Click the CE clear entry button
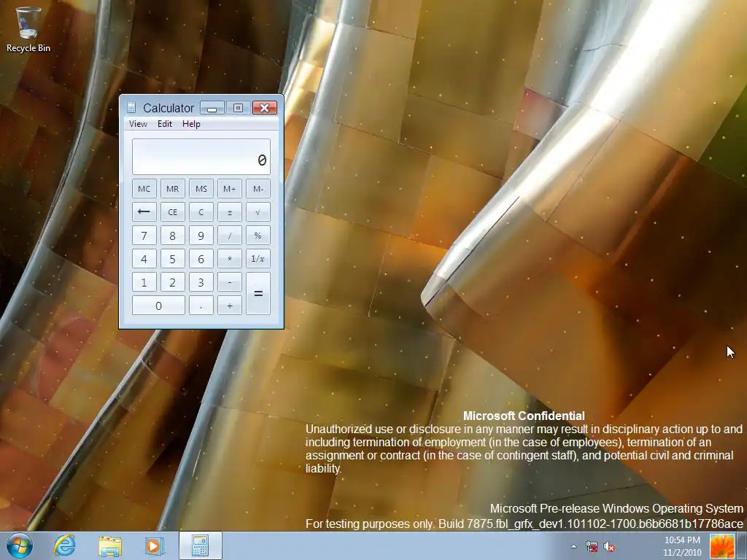 pyautogui.click(x=172, y=212)
